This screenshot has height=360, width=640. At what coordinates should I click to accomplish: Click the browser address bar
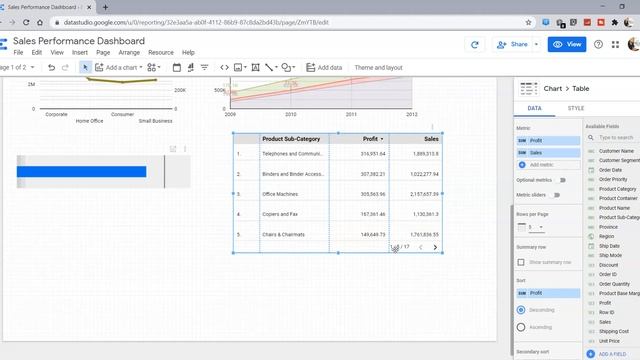286,22
